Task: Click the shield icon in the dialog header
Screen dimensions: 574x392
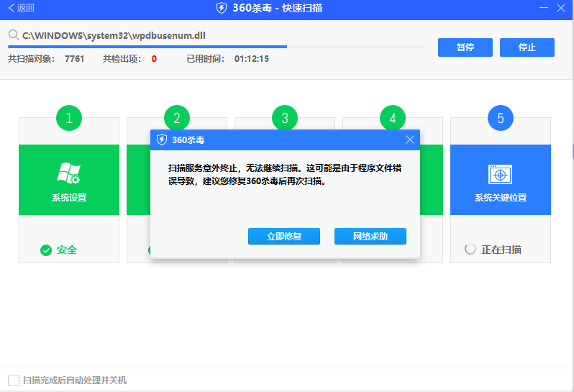Action: (x=163, y=140)
